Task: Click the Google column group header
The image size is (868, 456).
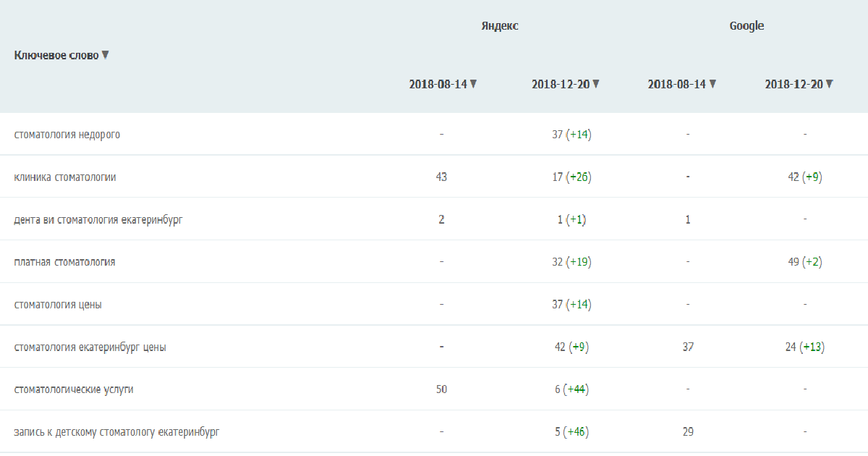Action: pyautogui.click(x=746, y=26)
